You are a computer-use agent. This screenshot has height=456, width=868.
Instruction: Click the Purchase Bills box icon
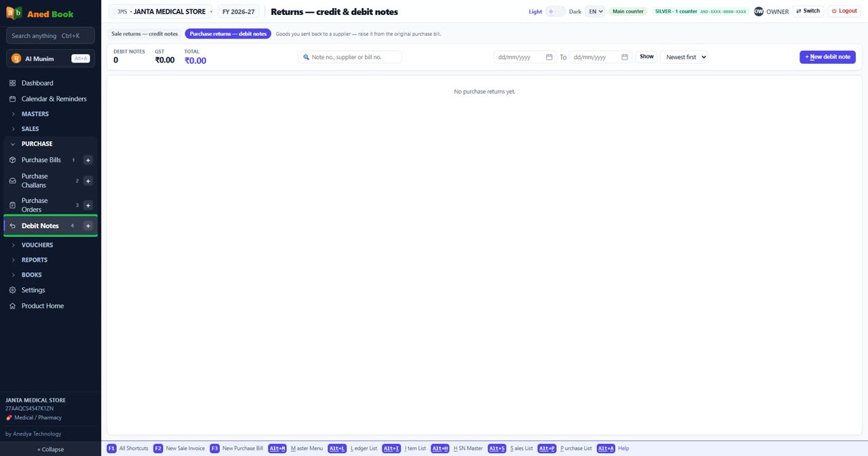pos(12,160)
